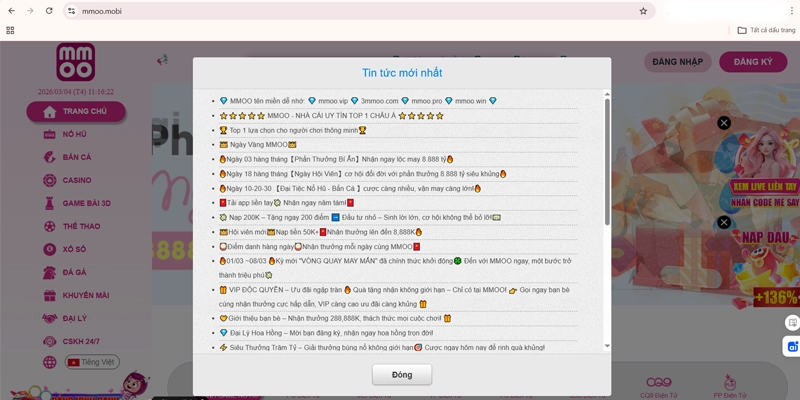Viewport: 800px width, 400px height.
Task: Open the site information icon in address bar
Action: 71,11
